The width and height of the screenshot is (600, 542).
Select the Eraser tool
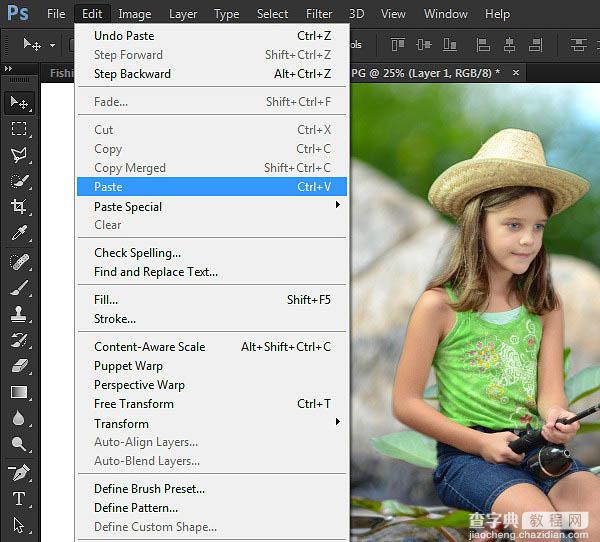pyautogui.click(x=19, y=366)
